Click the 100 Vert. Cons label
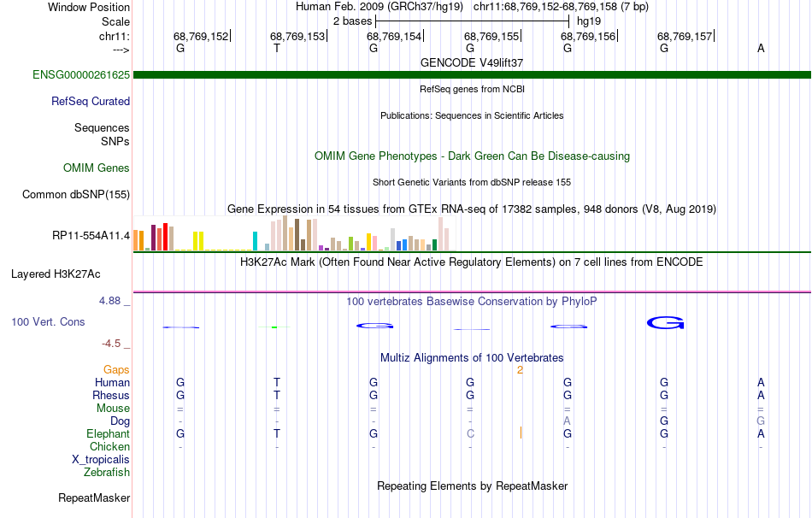812x518 pixels. point(48,321)
